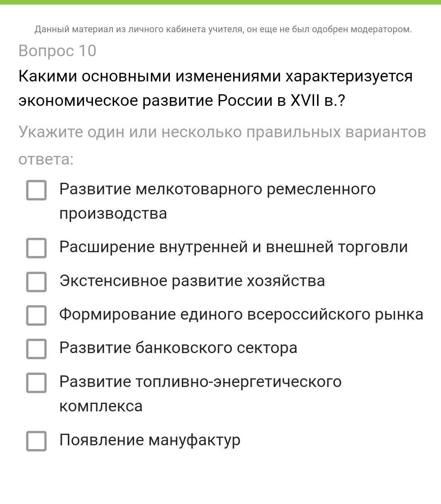Tick the checkbox next to 'Расширение внутренней и внешней торговли'
This screenshot has width=441, height=504.
coord(36,248)
